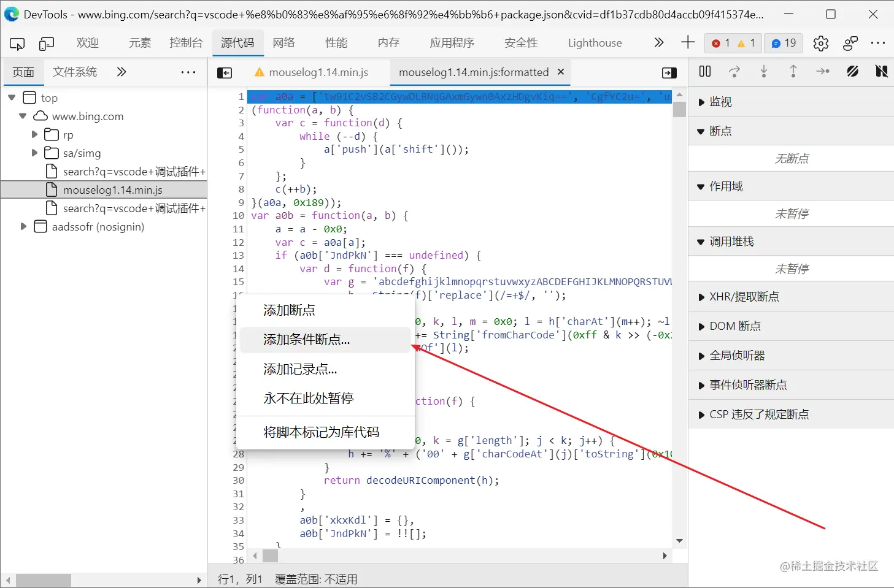Select the 源代码 tab
Viewport: 894px width, 588px height.
237,43
